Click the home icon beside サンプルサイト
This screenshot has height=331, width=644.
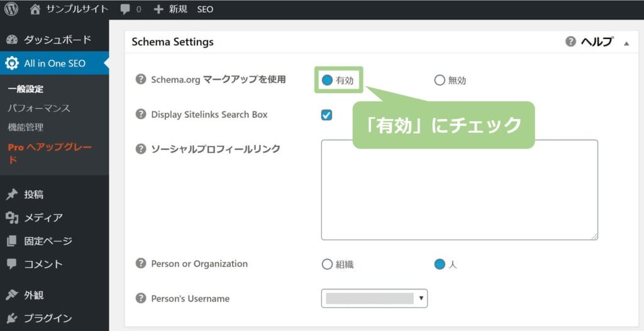click(35, 9)
